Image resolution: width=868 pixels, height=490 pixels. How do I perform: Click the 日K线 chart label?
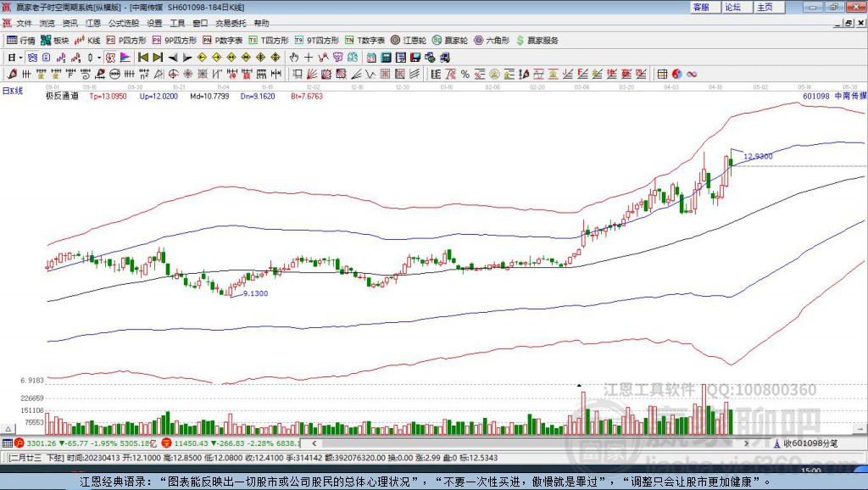[x=13, y=91]
